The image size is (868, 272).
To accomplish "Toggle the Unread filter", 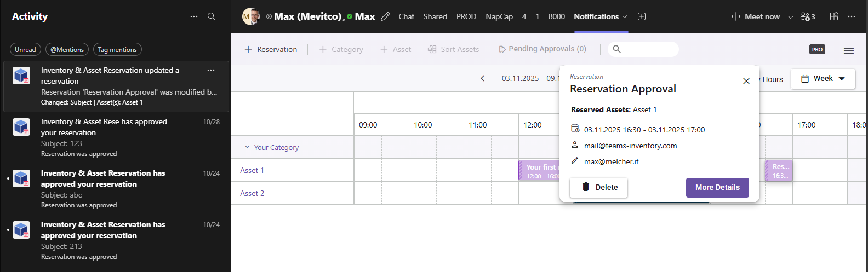I will (25, 50).
